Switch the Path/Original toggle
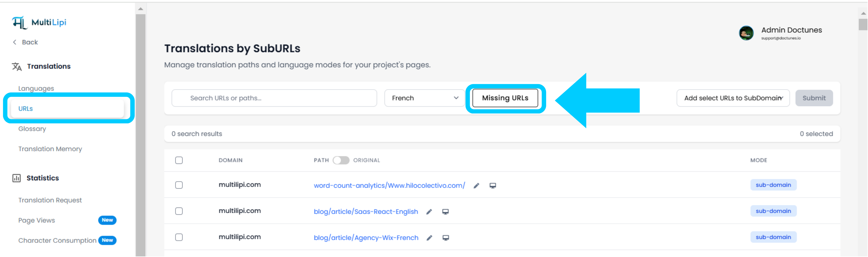The image size is (868, 257). click(x=341, y=160)
